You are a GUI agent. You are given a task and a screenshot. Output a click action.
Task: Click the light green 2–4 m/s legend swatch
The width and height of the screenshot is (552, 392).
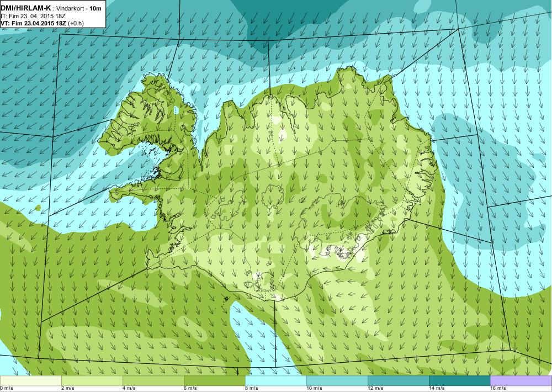coord(92,381)
